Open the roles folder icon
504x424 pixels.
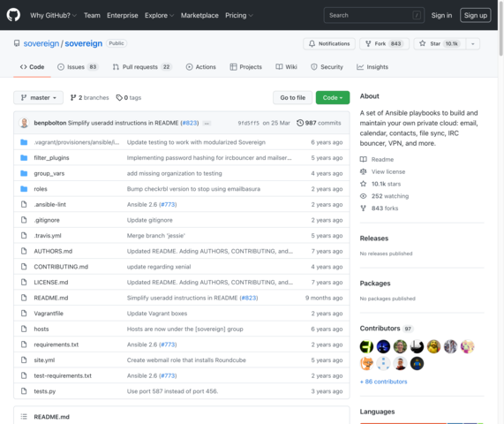point(24,189)
